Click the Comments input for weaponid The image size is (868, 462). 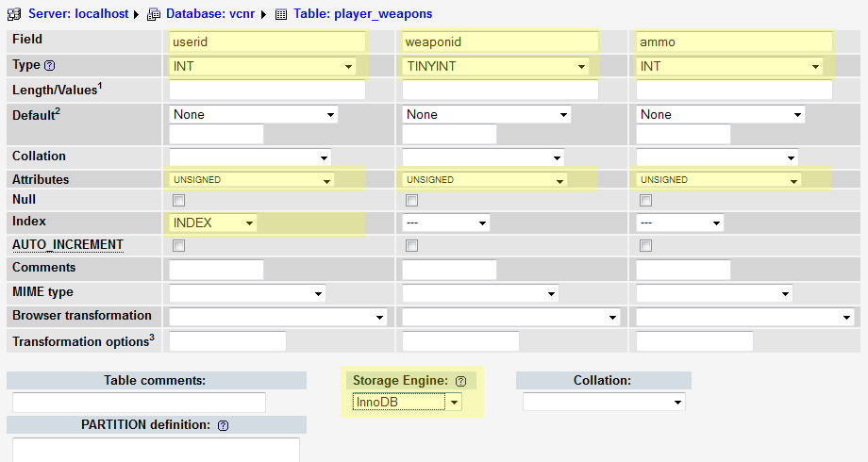point(449,270)
